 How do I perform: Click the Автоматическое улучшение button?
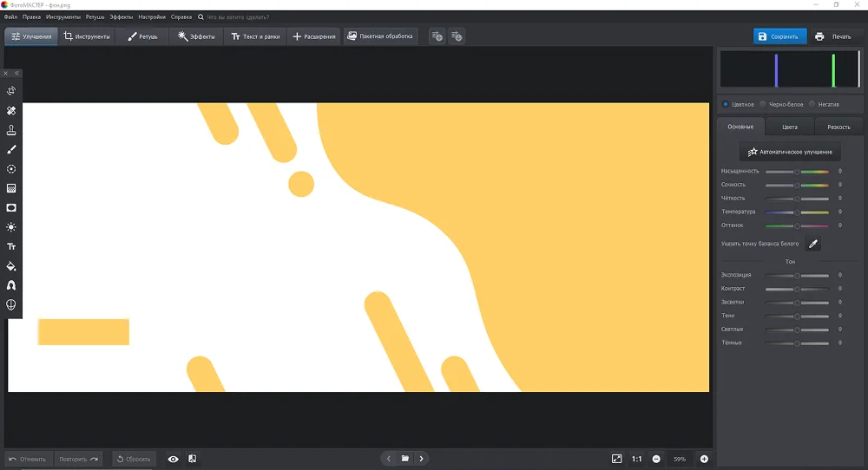point(790,152)
